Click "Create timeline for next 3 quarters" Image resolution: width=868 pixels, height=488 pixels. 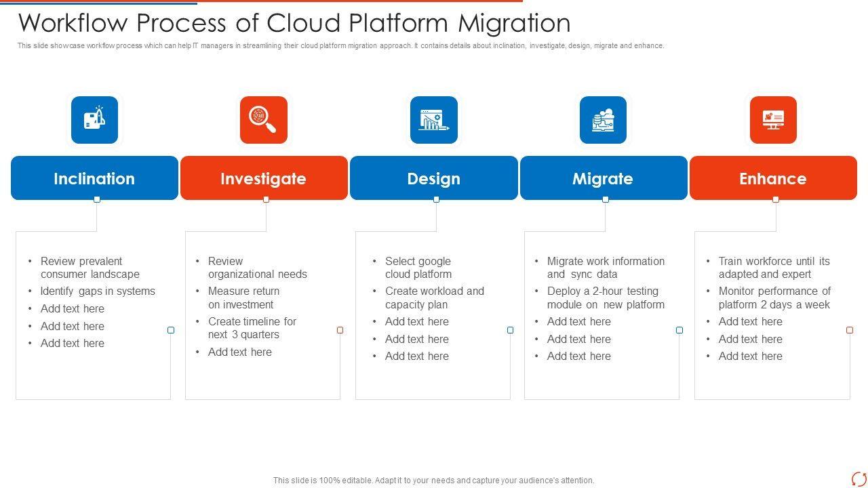pos(252,328)
